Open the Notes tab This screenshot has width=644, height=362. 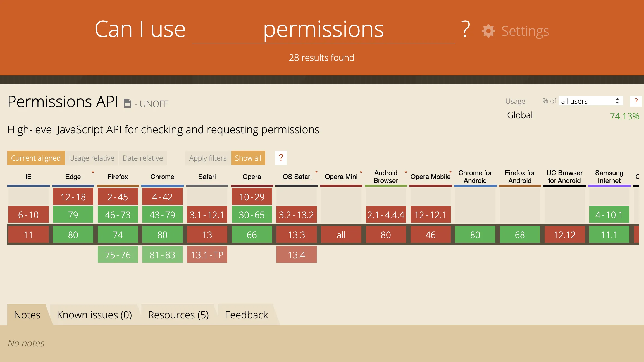pos(27,315)
